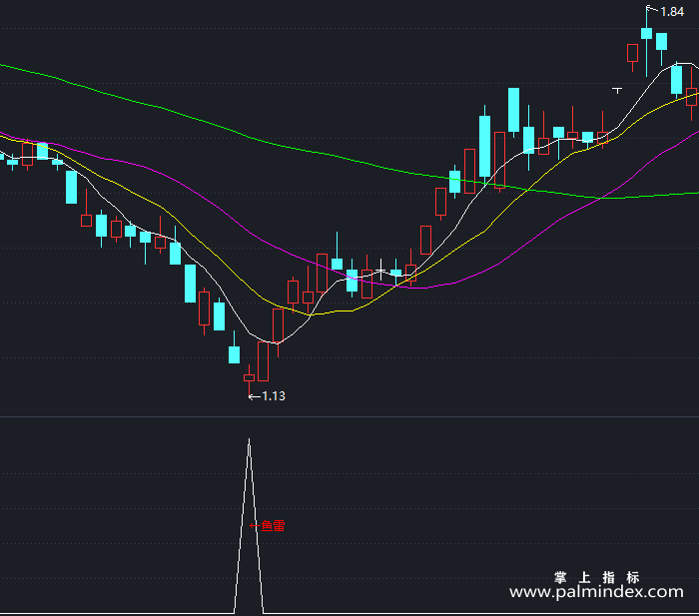
Task: Click the red 鱼雷 signal label
Action: [273, 526]
